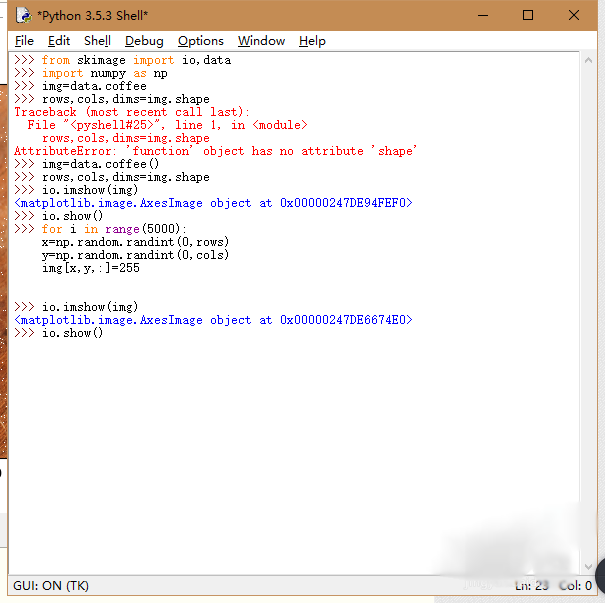Open the Window menu
Viewport: 605px width, 603px height.
point(261,41)
